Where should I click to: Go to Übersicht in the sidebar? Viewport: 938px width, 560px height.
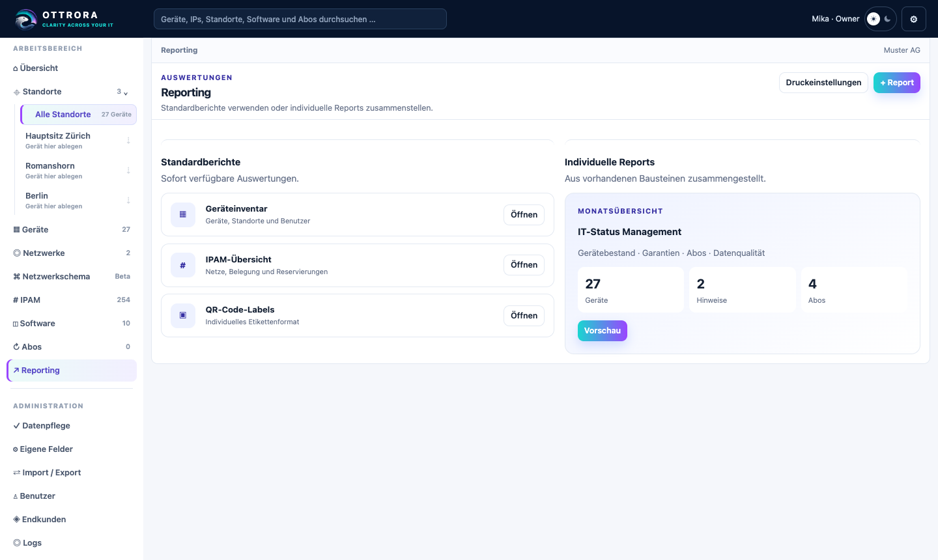pyautogui.click(x=72, y=68)
